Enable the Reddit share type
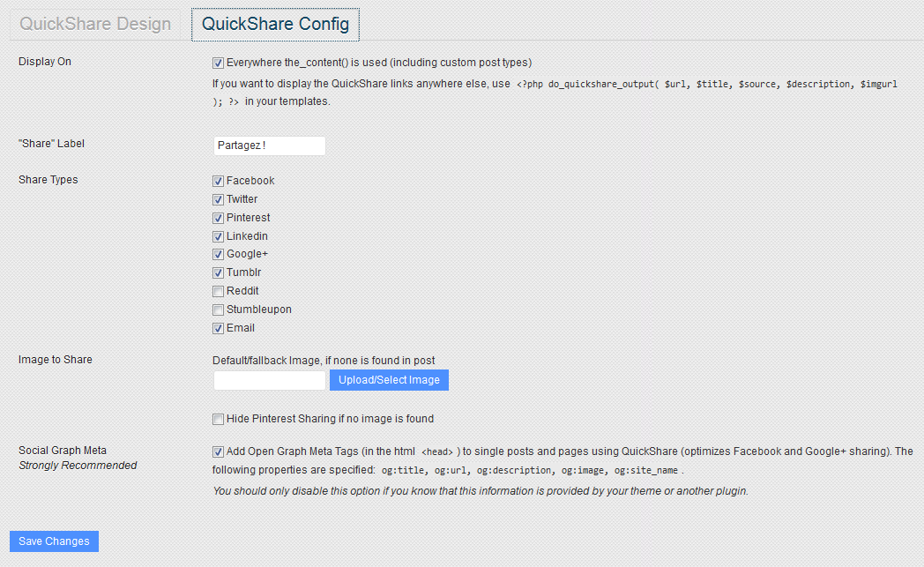Screen dimensions: 924x567 (x=218, y=291)
